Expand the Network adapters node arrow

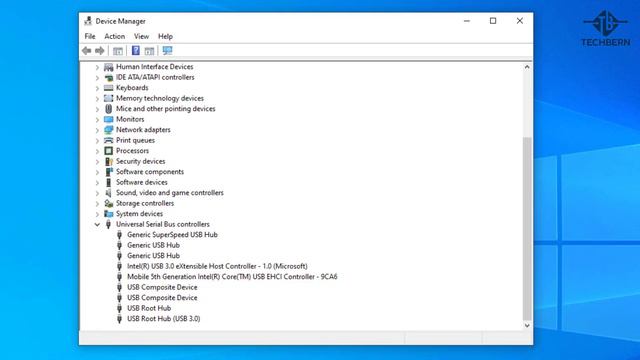point(97,130)
